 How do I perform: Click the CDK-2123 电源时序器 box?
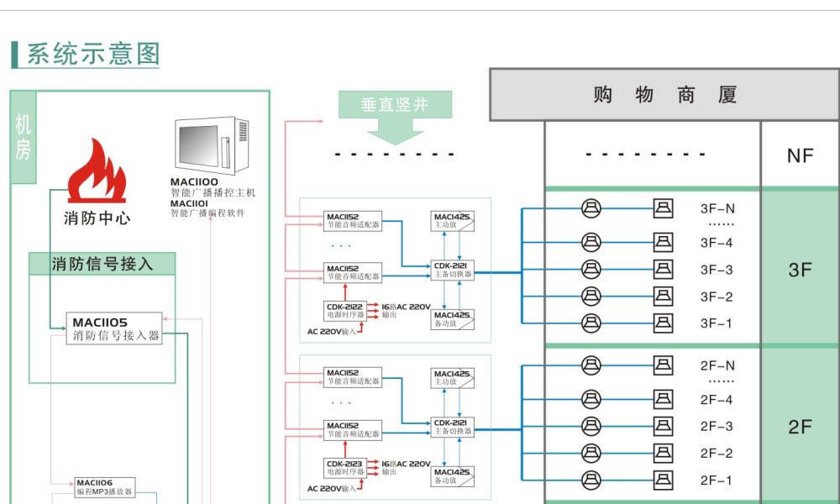pyautogui.click(x=345, y=468)
